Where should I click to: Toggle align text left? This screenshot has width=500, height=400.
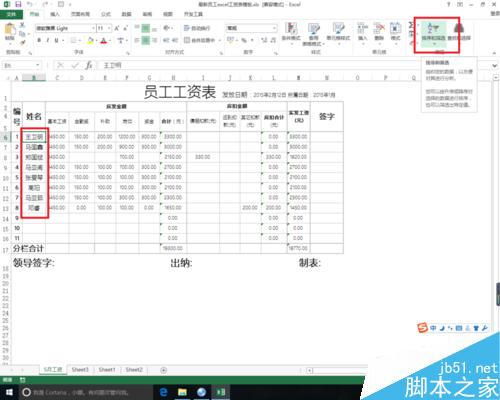137,40
